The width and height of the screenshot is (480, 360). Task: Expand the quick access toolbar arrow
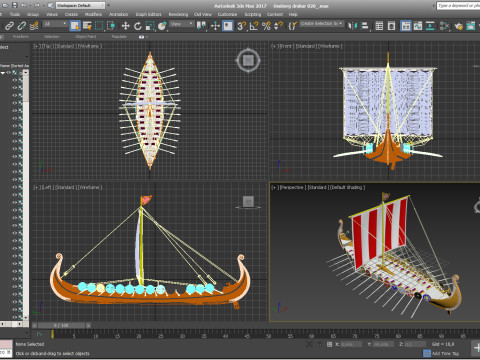coord(109,5)
